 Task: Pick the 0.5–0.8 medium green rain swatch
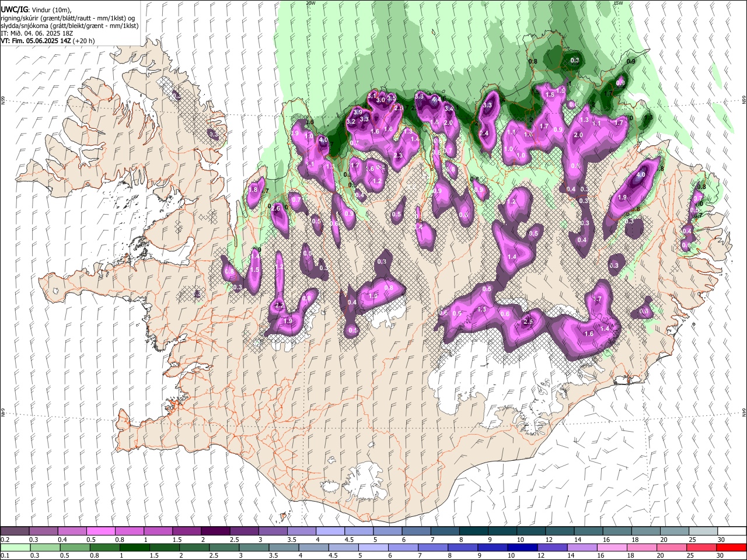[75, 547]
